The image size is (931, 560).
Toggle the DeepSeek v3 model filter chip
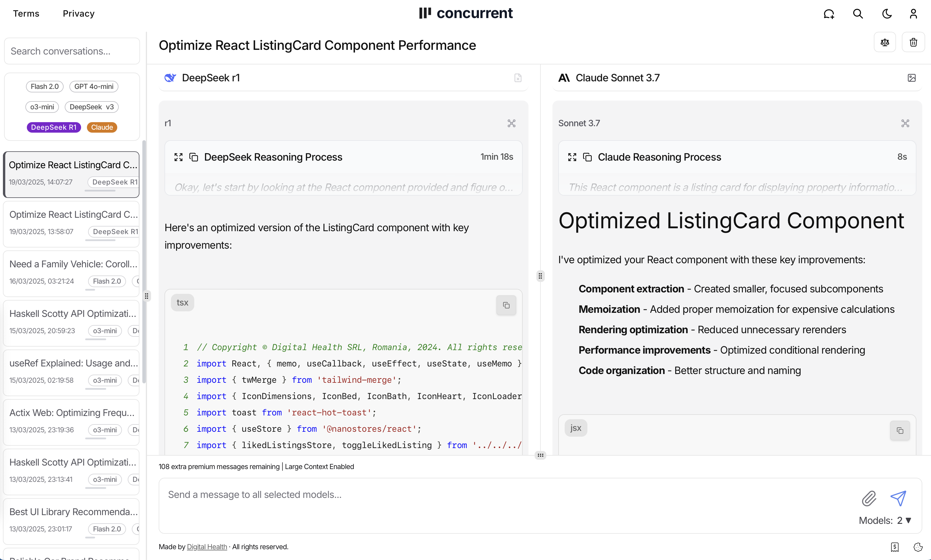click(x=92, y=107)
